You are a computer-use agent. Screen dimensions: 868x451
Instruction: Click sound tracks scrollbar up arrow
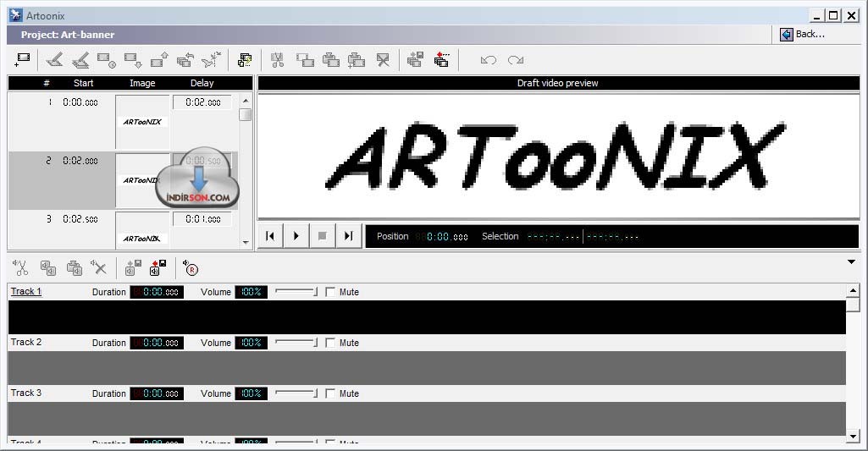coord(853,290)
